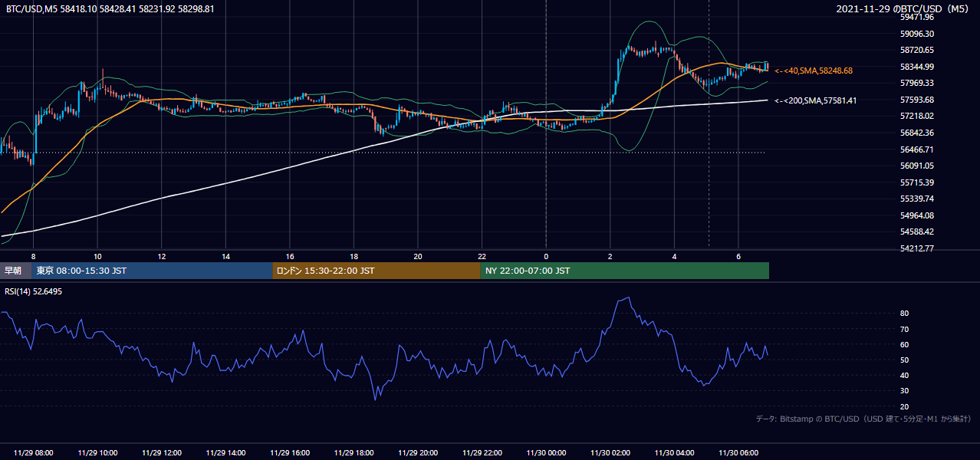Click RSI axis level 20
This screenshot has height=460, width=980.
904,406
